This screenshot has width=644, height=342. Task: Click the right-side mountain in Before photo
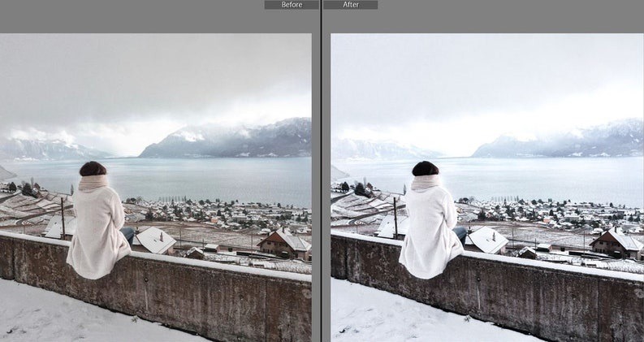point(244,140)
